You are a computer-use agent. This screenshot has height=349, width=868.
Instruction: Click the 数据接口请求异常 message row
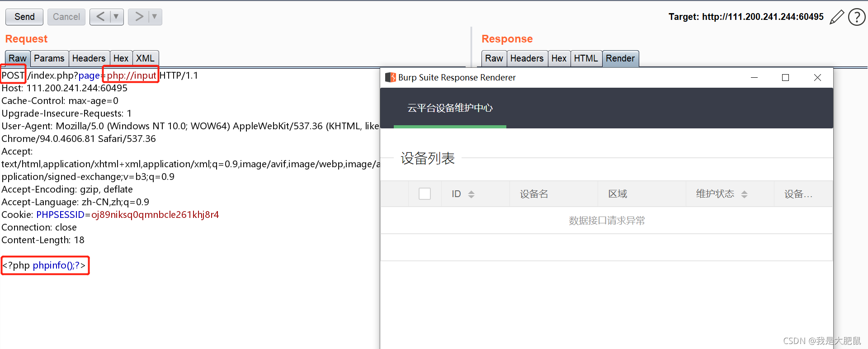click(x=607, y=221)
